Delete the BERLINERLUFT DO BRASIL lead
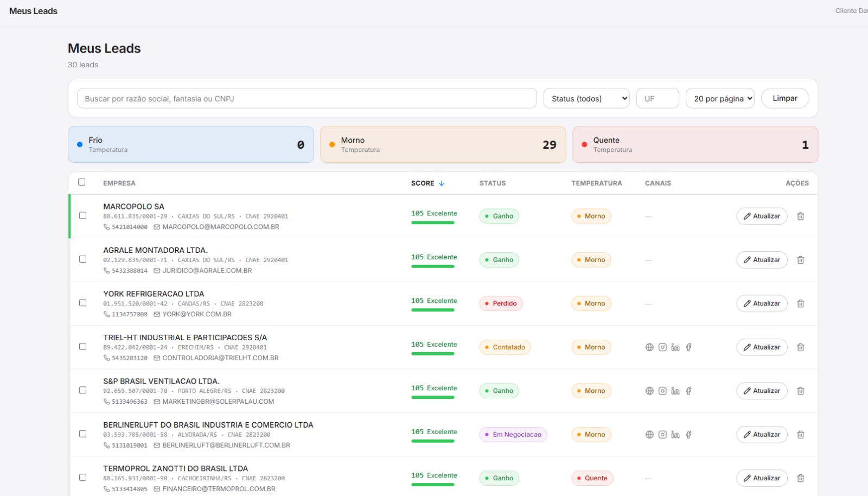 [x=800, y=435]
